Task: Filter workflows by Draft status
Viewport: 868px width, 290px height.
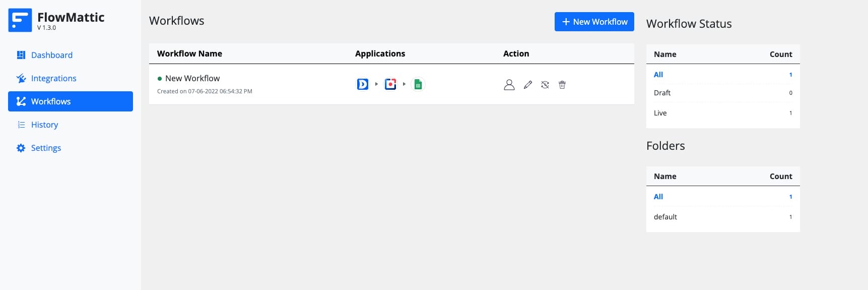Action: 662,93
